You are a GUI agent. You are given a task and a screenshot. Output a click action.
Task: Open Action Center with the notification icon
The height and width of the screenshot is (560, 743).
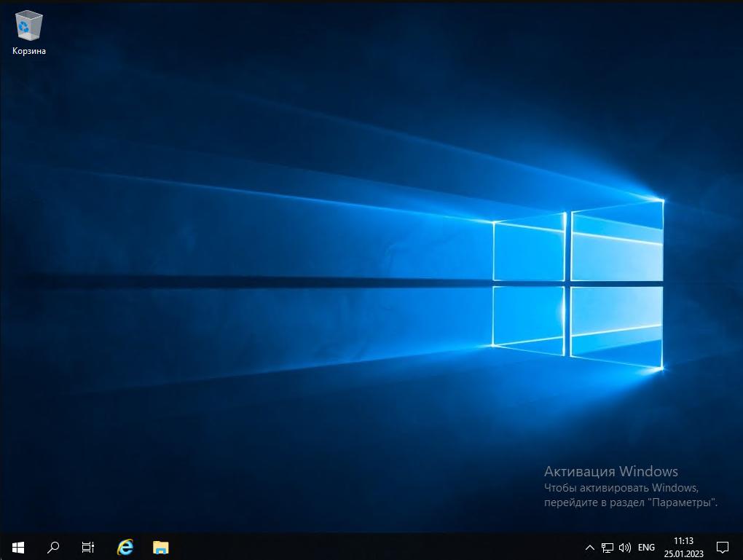[722, 547]
